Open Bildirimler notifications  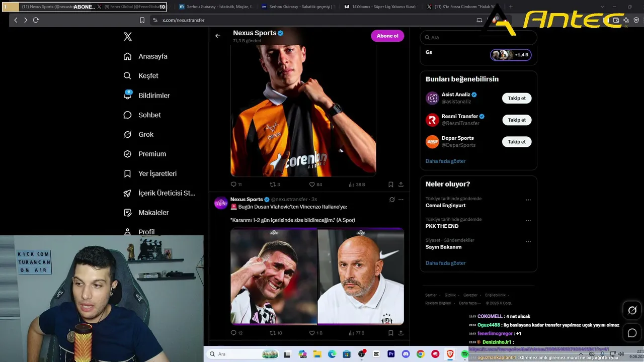147,96
